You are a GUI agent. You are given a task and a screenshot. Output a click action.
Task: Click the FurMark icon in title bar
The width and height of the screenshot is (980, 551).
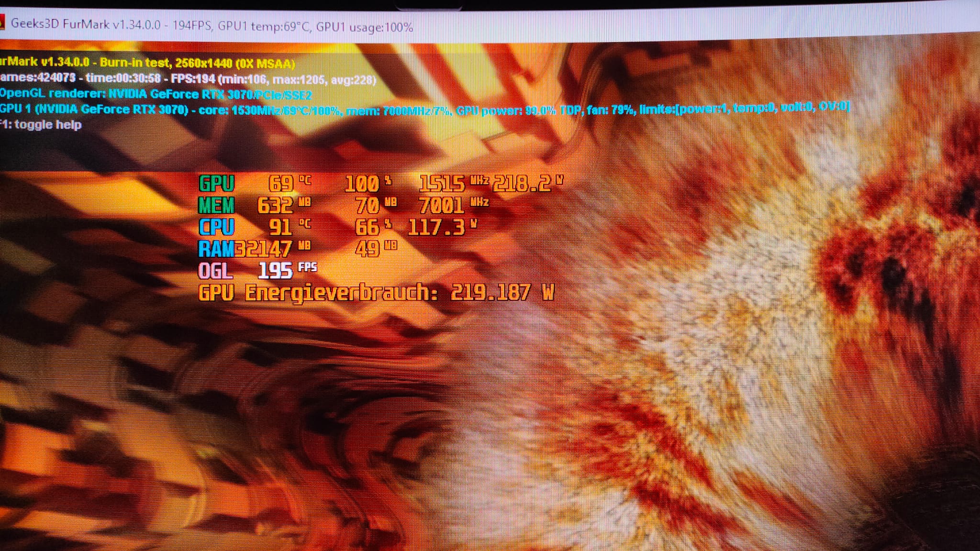[x=1, y=22]
